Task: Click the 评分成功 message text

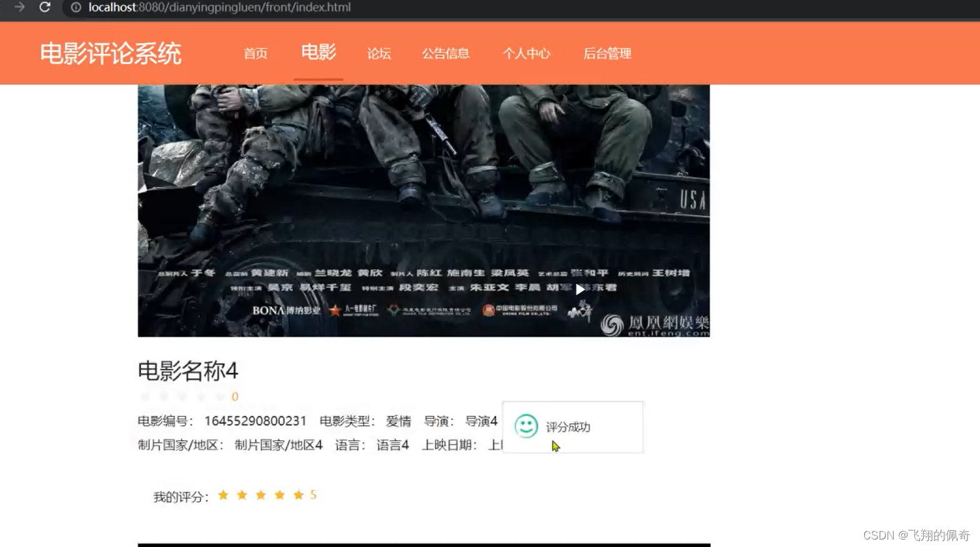Action: (x=568, y=427)
